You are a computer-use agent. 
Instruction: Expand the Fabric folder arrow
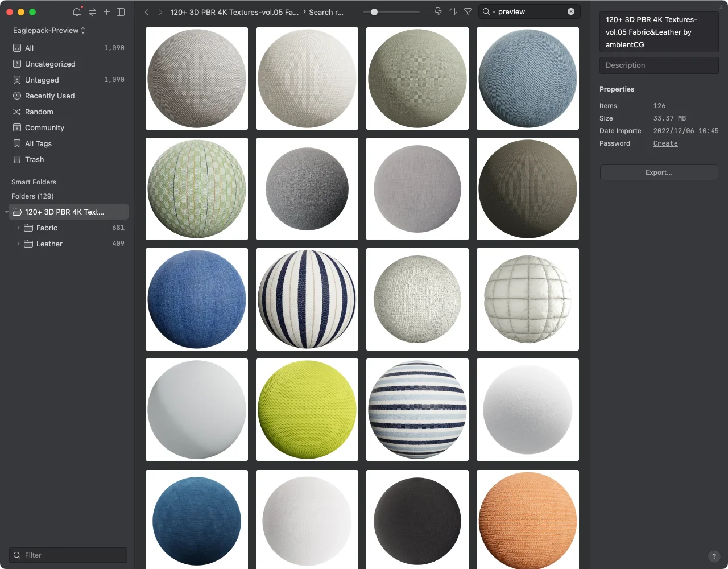coord(19,228)
